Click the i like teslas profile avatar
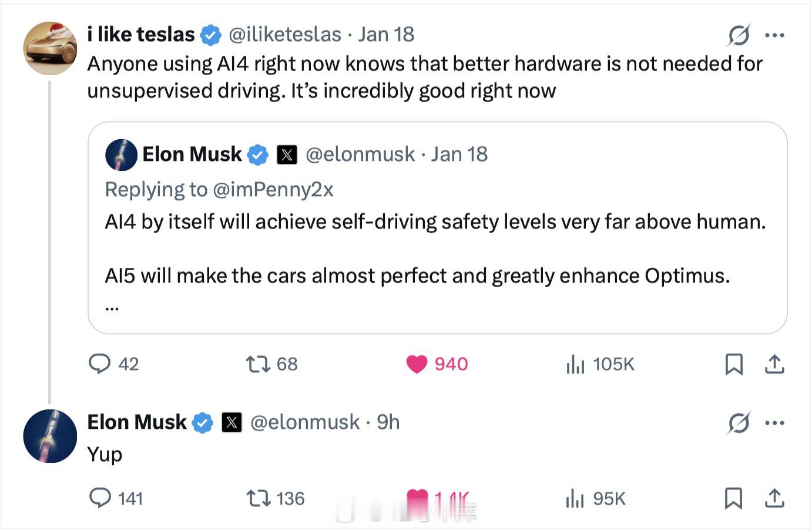The height and width of the screenshot is (531, 812). tap(50, 48)
